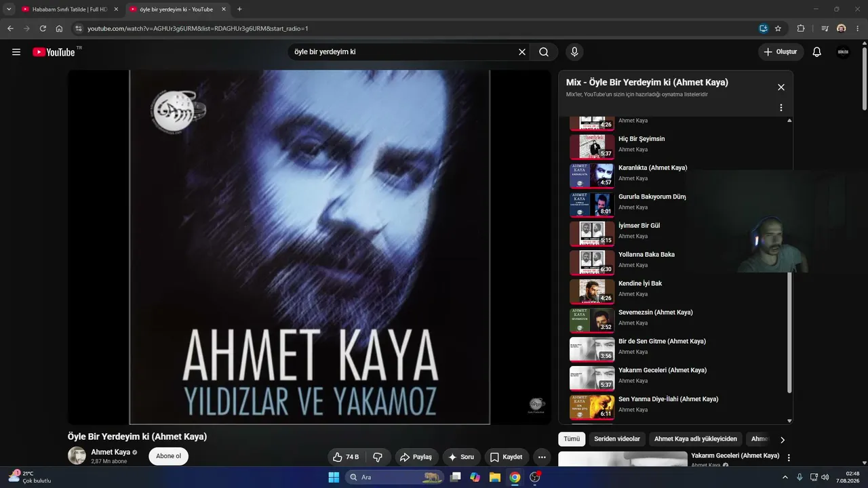The height and width of the screenshot is (488, 868).
Task: Click the playlist scroll-down arrow
Action: point(789,421)
